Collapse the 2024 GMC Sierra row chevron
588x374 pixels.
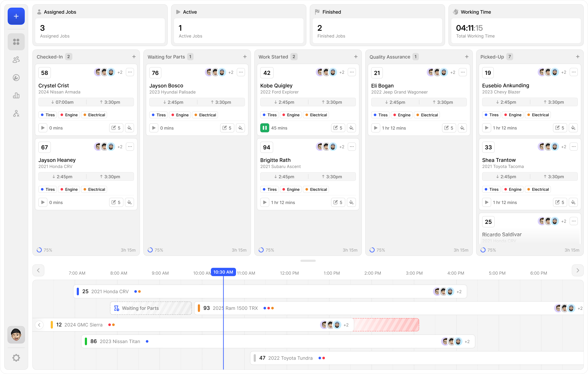click(x=39, y=325)
